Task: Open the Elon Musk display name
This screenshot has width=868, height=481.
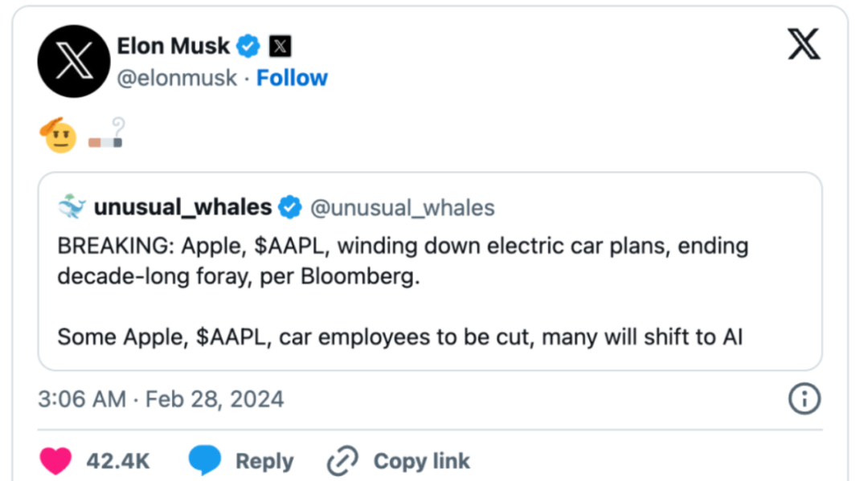Action: tap(174, 46)
